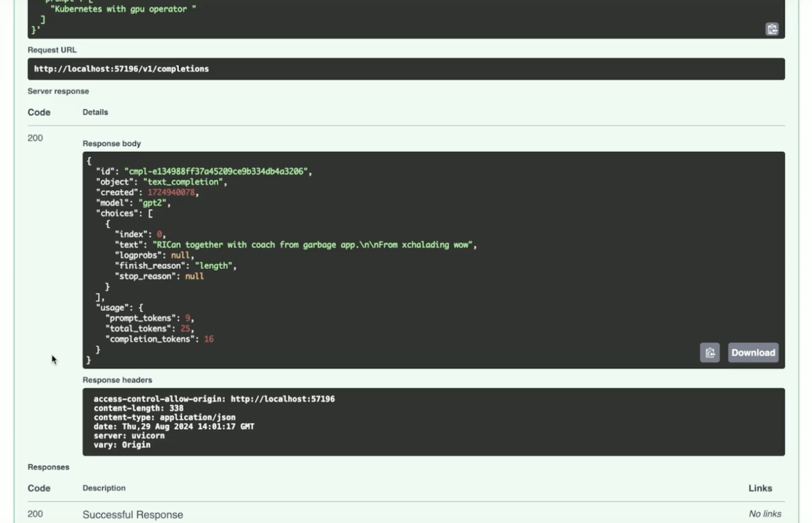Click the generated text starting with "RICan together"
This screenshot has height=523, width=812.
click(x=313, y=245)
